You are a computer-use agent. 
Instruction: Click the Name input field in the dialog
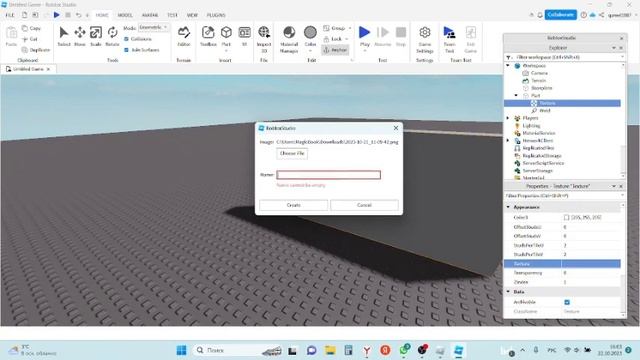[329, 175]
